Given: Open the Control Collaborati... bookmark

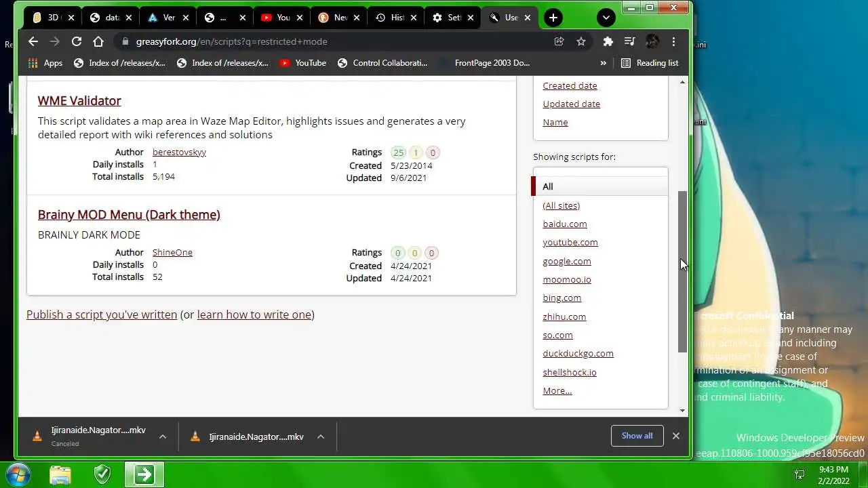Looking at the screenshot, I should (x=382, y=63).
